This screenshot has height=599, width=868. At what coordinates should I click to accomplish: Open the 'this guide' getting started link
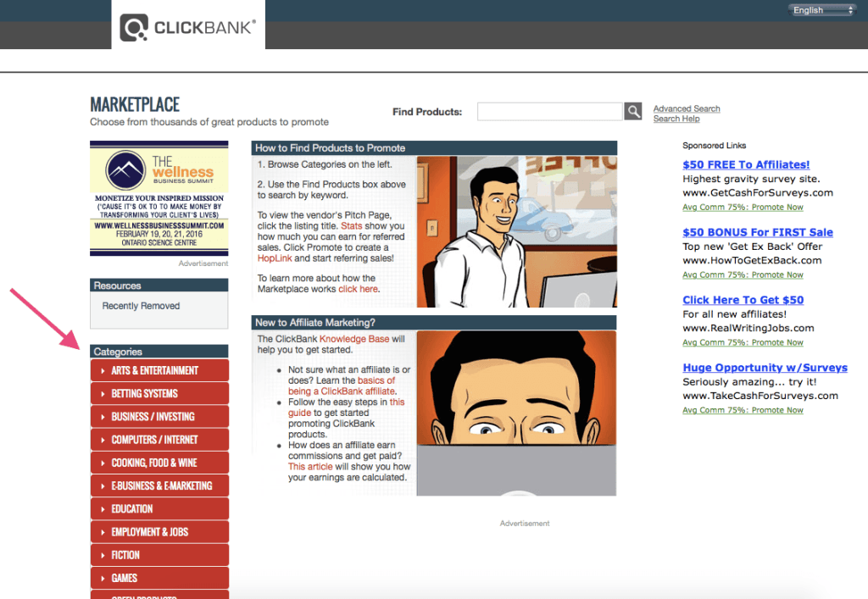point(346,407)
